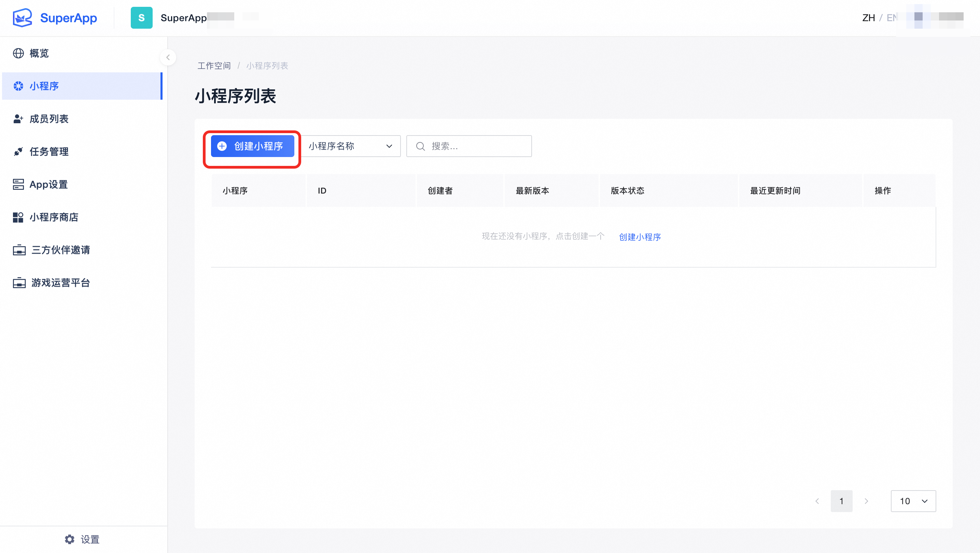Viewport: 980px width, 553px height.
Task: Open 概览 overview in the sidebar
Action: point(39,53)
